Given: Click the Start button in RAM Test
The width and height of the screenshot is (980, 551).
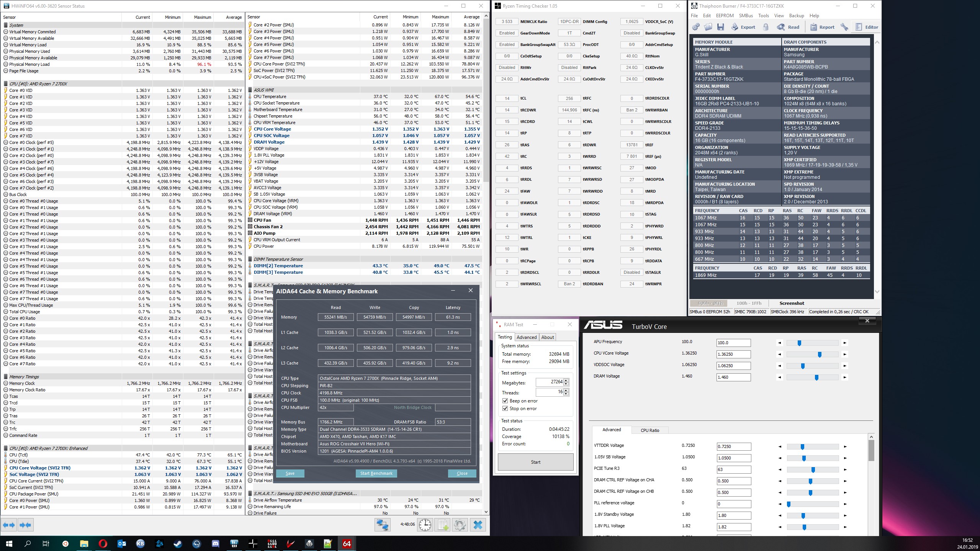Looking at the screenshot, I should [x=535, y=462].
